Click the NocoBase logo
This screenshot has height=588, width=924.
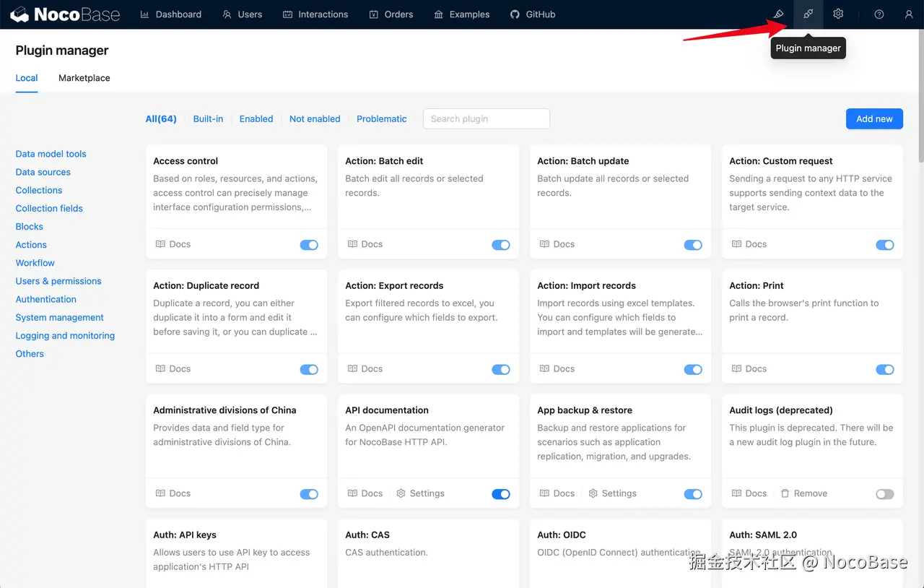tap(66, 14)
